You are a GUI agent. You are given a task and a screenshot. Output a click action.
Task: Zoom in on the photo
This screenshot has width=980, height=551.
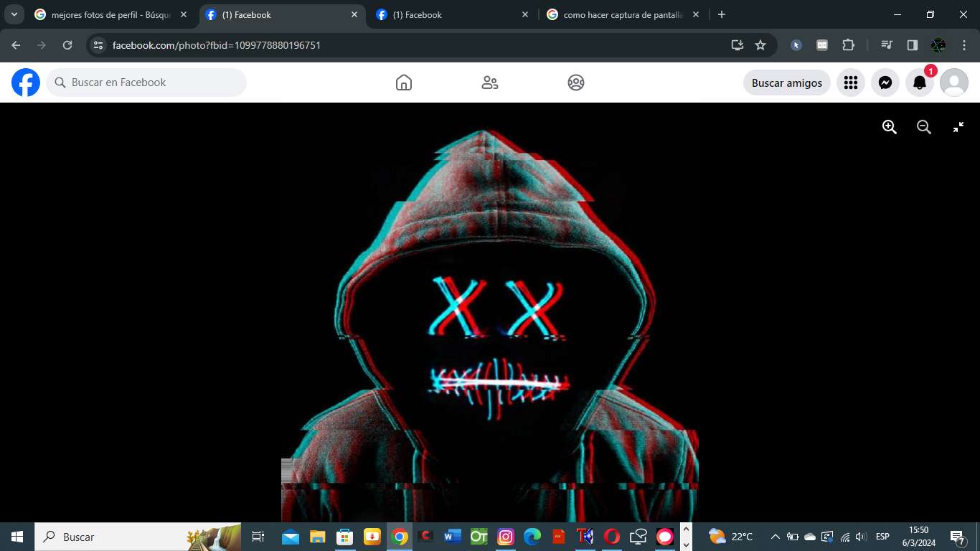tap(890, 127)
